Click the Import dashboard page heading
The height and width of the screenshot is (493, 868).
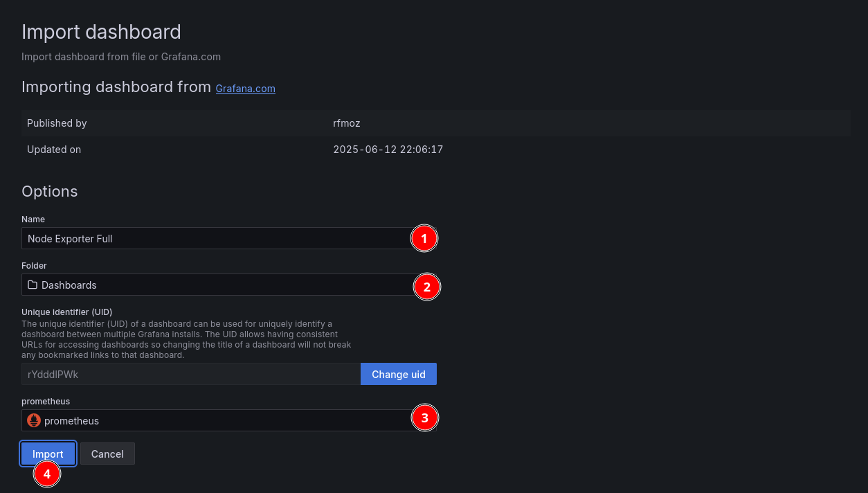click(x=101, y=32)
